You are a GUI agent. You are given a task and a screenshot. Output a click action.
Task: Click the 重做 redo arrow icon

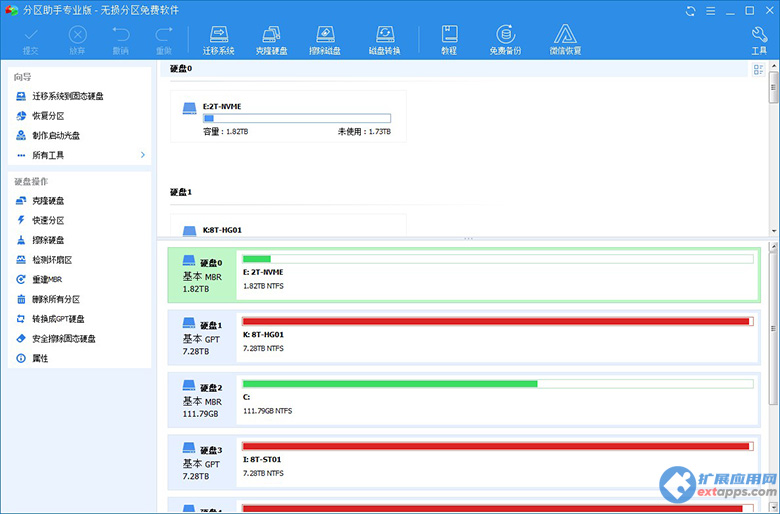pyautogui.click(x=164, y=34)
